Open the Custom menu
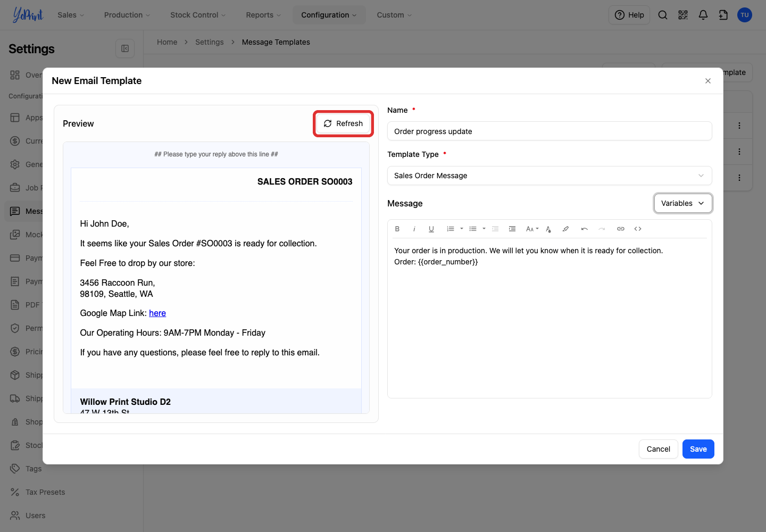Image resolution: width=766 pixels, height=532 pixels. click(394, 15)
